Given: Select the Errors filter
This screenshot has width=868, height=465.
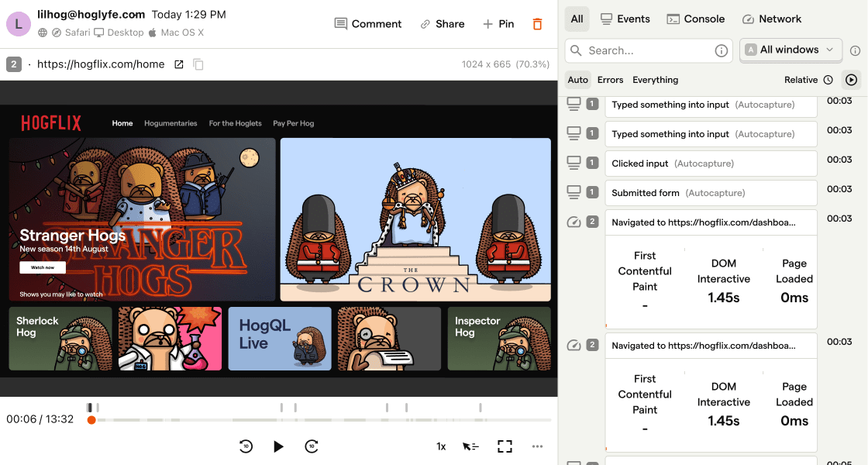Looking at the screenshot, I should coord(610,80).
